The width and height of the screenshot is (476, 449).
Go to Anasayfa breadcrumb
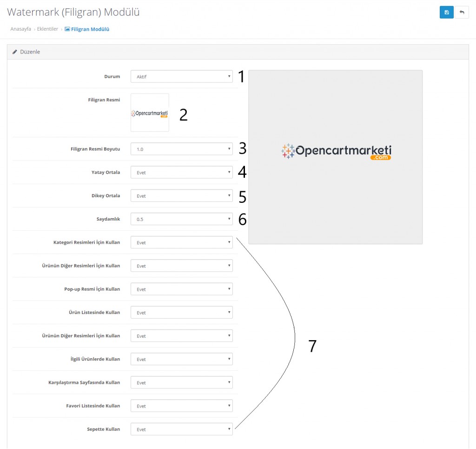[x=20, y=29]
